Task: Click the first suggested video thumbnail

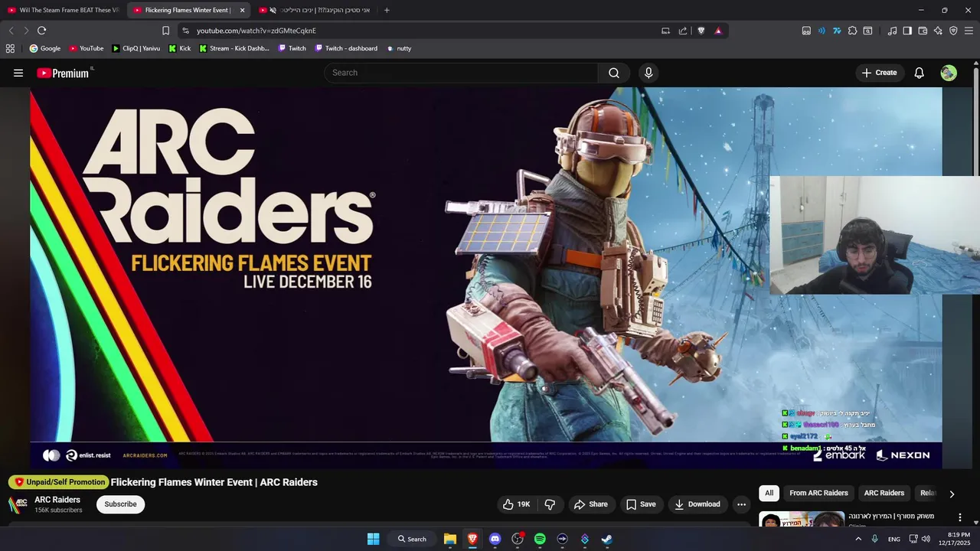Action: (x=802, y=520)
